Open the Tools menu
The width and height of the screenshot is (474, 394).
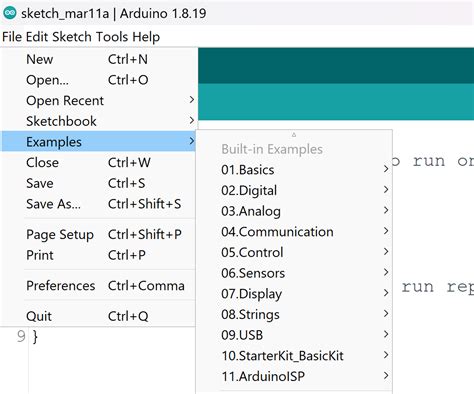(112, 37)
